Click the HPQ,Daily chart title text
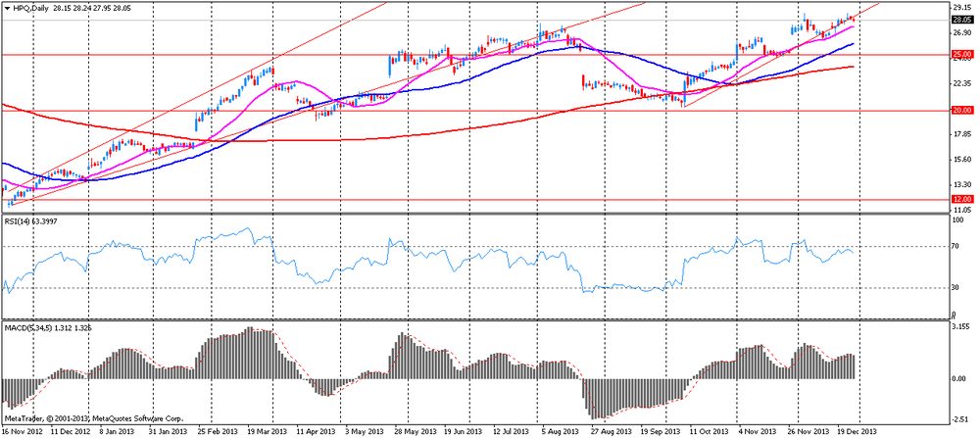The height and width of the screenshot is (438, 980). point(30,9)
